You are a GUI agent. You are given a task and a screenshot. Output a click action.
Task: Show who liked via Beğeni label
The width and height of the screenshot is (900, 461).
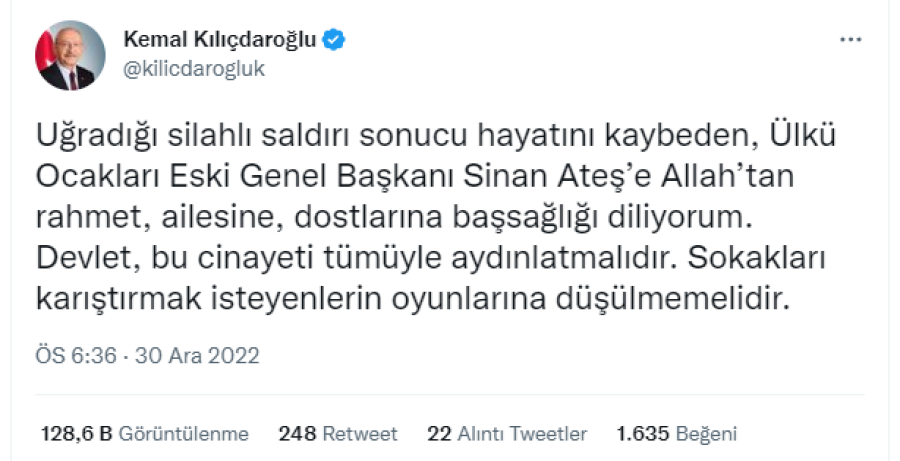coord(707,434)
